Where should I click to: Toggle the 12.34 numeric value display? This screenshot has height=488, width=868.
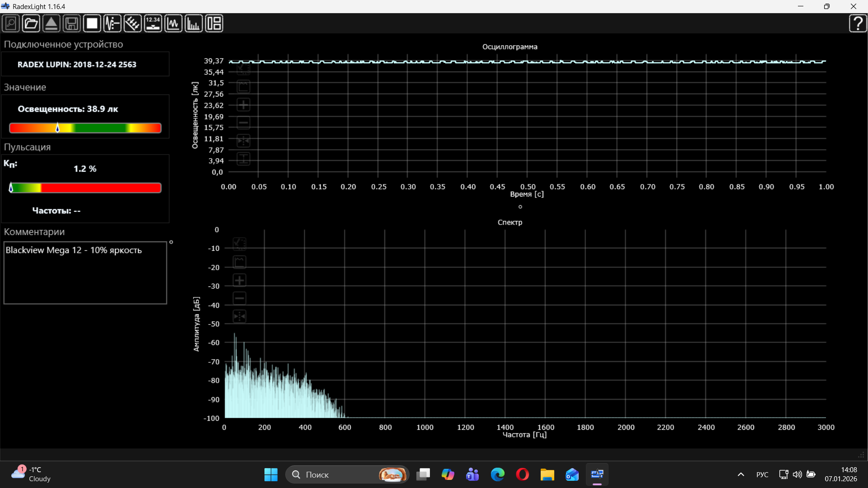click(153, 23)
